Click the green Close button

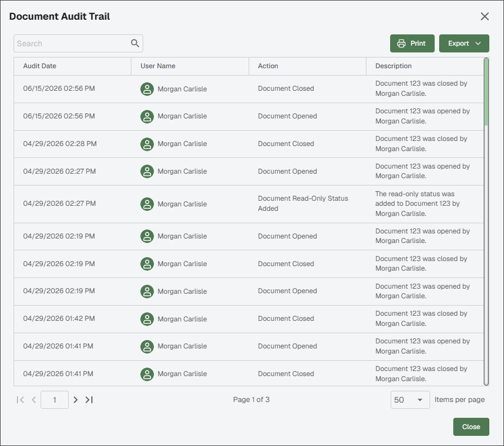point(471,427)
